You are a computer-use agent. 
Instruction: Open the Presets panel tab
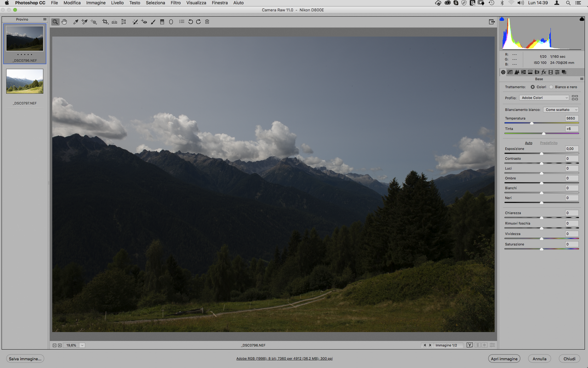pyautogui.click(x=557, y=72)
